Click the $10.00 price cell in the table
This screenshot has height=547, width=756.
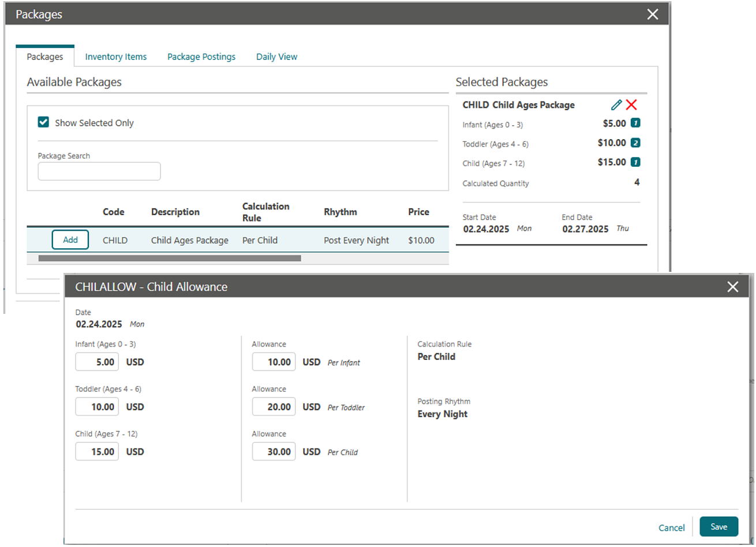[421, 240]
